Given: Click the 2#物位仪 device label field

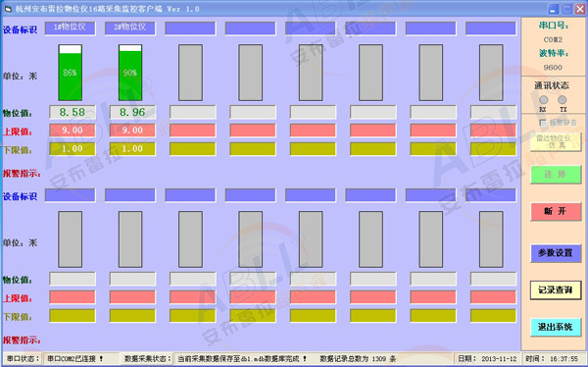Looking at the screenshot, I should click(x=130, y=28).
